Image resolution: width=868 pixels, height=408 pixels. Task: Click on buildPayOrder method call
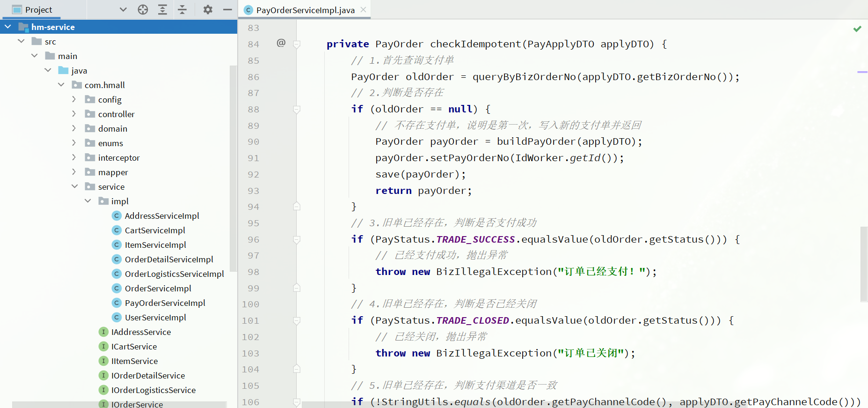tap(536, 141)
